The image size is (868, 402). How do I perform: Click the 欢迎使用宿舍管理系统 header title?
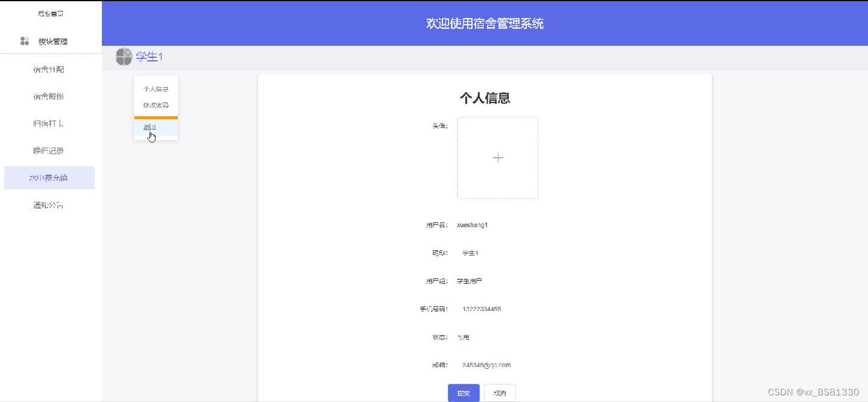click(485, 24)
